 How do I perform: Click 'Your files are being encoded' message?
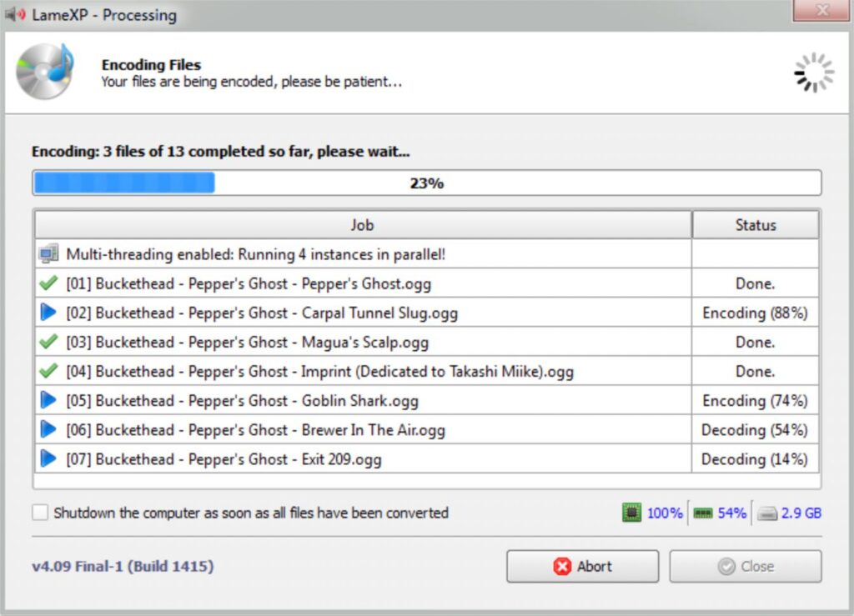pyautogui.click(x=252, y=82)
